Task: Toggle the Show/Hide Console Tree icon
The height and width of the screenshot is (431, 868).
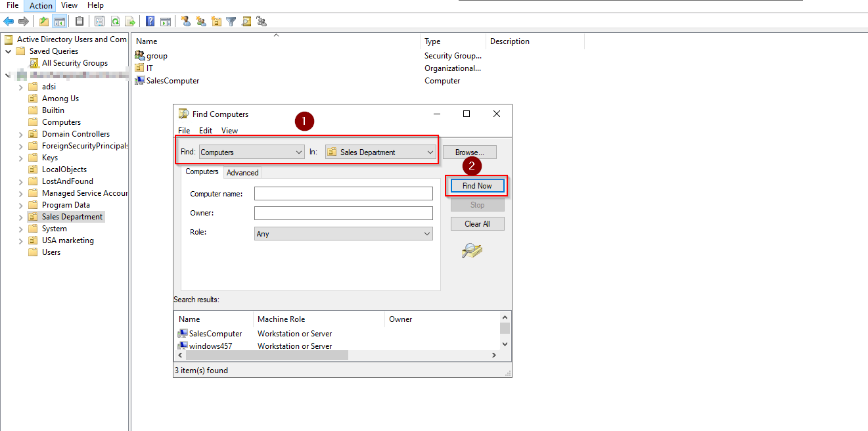Action: [58, 20]
